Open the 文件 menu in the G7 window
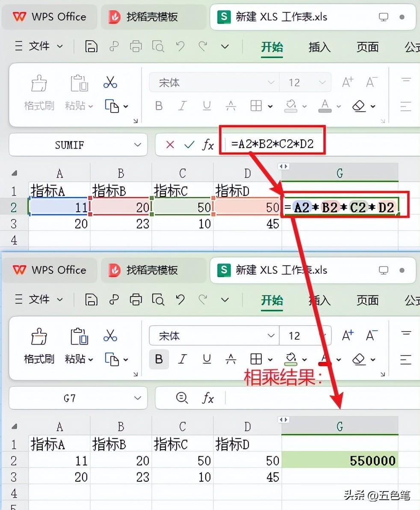Screen dimensions: 420x510 pos(38,299)
